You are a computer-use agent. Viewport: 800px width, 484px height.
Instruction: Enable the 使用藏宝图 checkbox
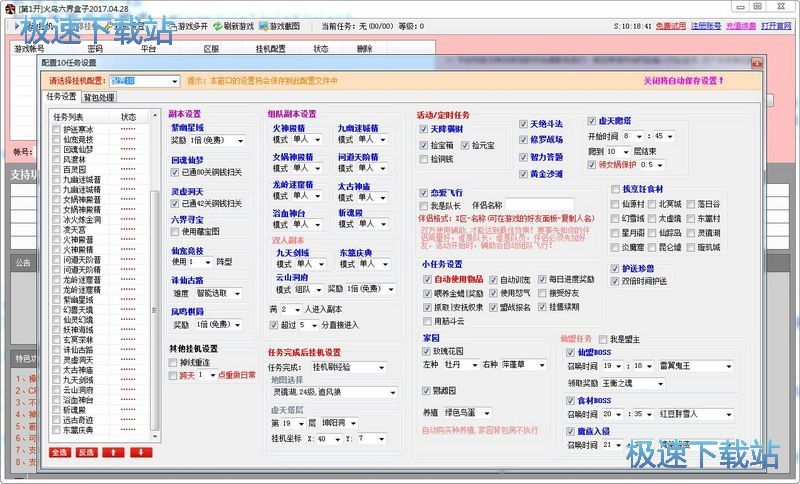coord(175,231)
